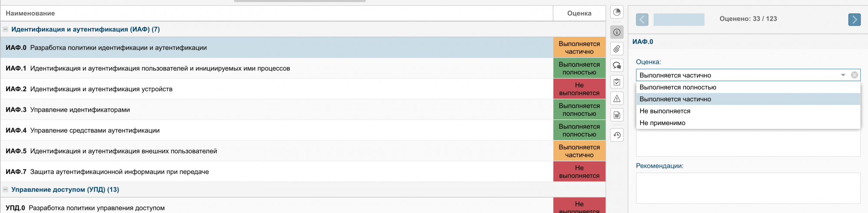
Task: Open the pie chart statistics icon
Action: (617, 12)
